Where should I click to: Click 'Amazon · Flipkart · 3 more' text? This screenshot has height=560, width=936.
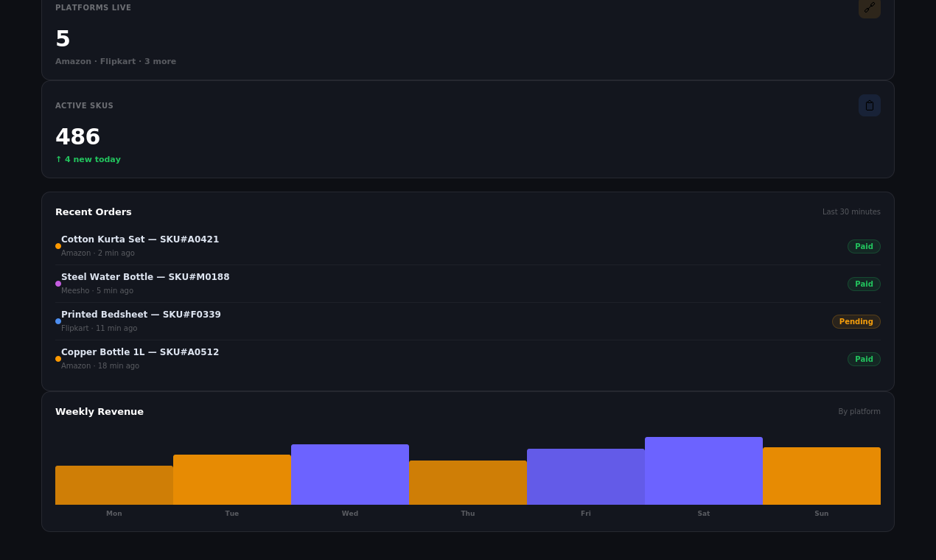pos(116,61)
